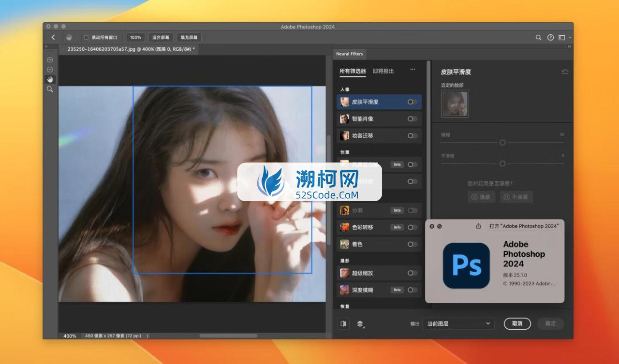619x364 pixels.
Task: Toggle the 智能肖像 filter switch
Action: click(x=412, y=119)
